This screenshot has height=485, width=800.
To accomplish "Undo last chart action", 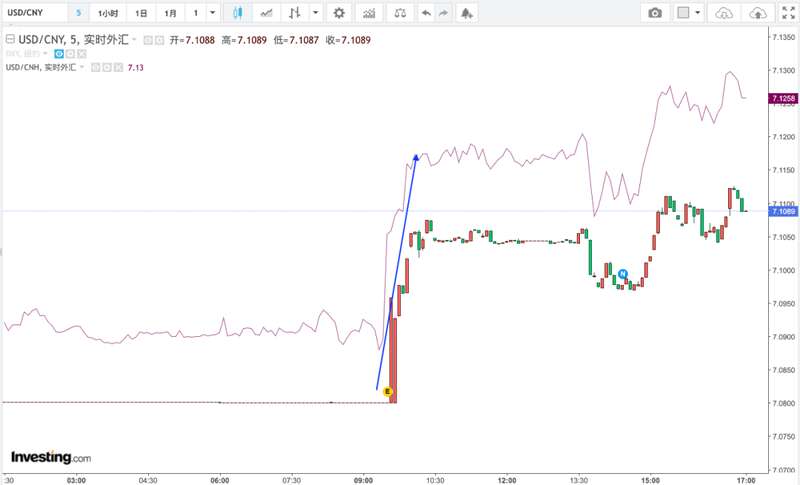I will (x=426, y=13).
